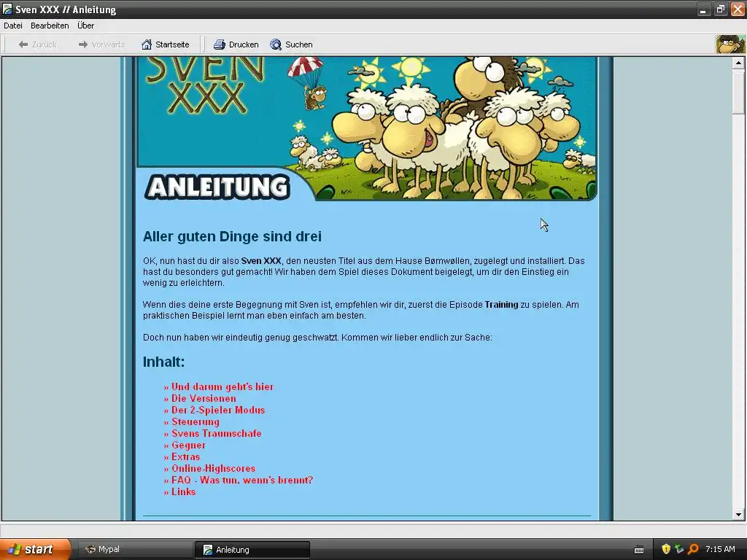
Task: Click the keyboard icon in the taskbar
Action: coord(639,550)
